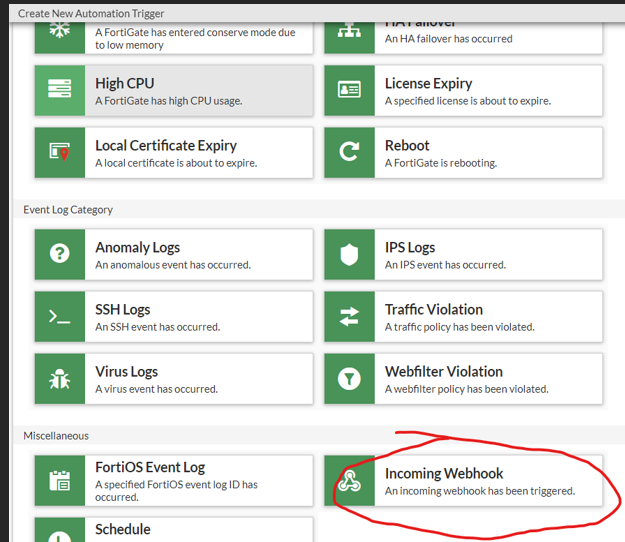Select the HA failover network icon
This screenshot has width=625, height=542.
(x=349, y=31)
